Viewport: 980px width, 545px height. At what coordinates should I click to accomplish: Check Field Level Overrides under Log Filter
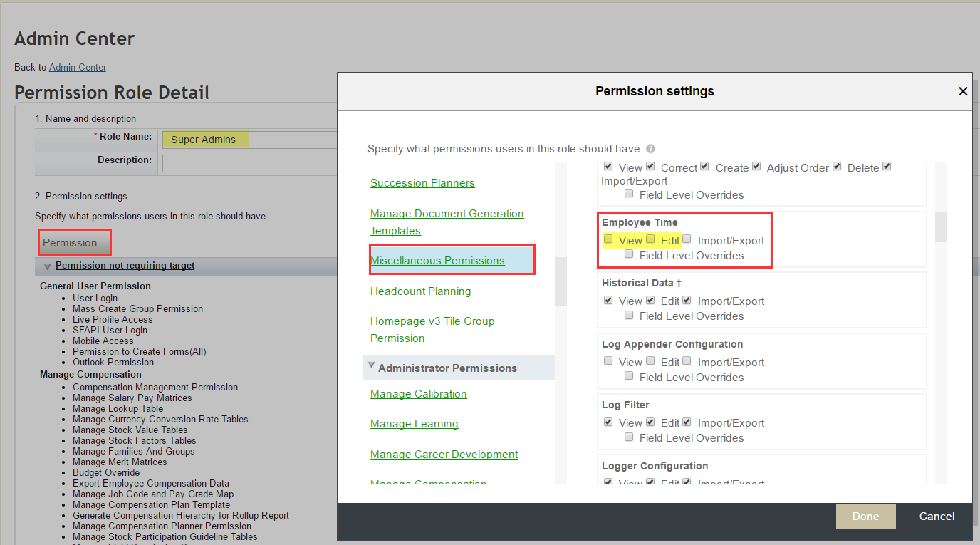(x=629, y=437)
